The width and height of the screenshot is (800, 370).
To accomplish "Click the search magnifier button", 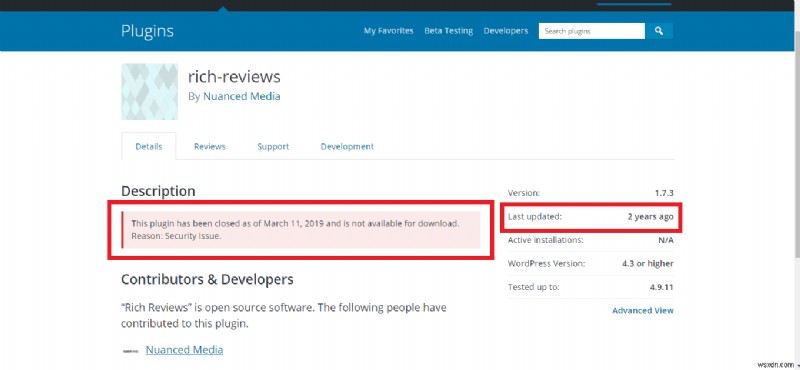I will (659, 31).
